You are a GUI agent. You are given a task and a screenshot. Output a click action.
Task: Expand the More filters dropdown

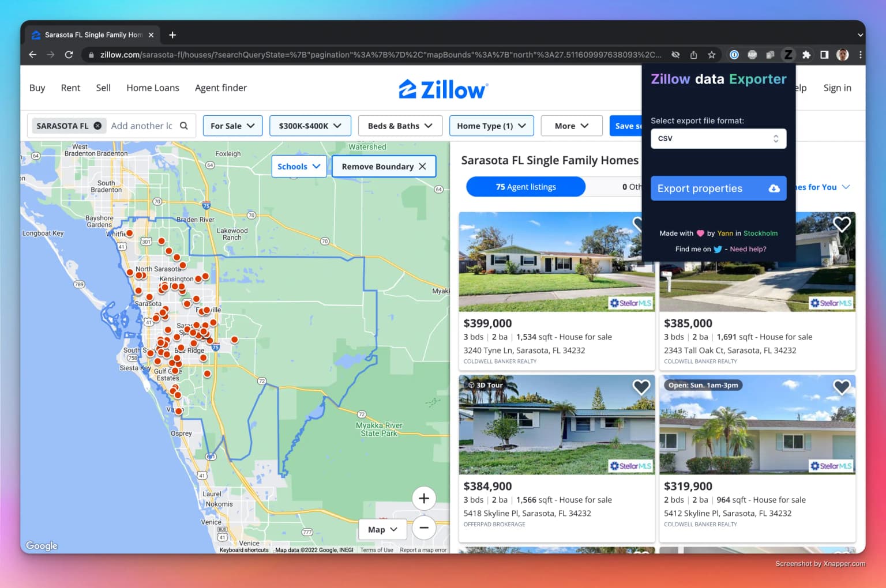[572, 126]
